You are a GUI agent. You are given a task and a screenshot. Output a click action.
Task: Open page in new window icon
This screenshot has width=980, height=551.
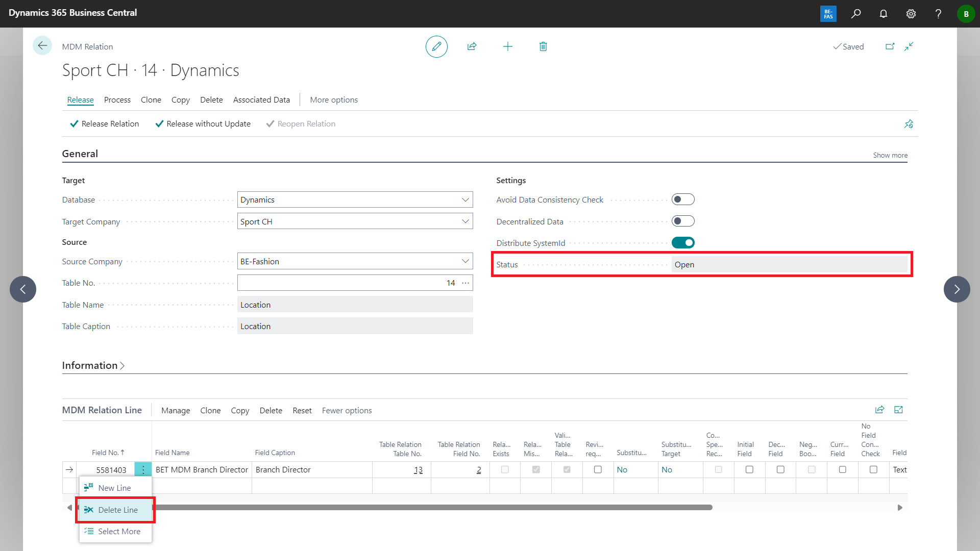click(x=890, y=46)
